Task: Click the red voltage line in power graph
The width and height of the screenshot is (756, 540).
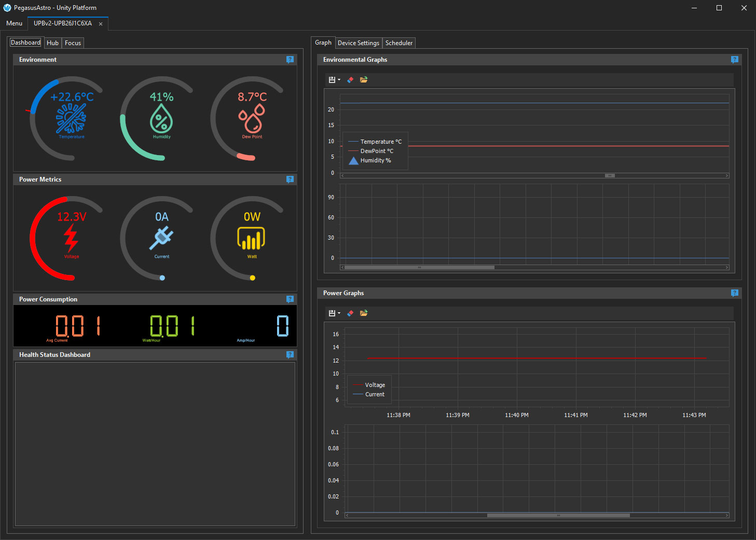Action: tap(537, 358)
